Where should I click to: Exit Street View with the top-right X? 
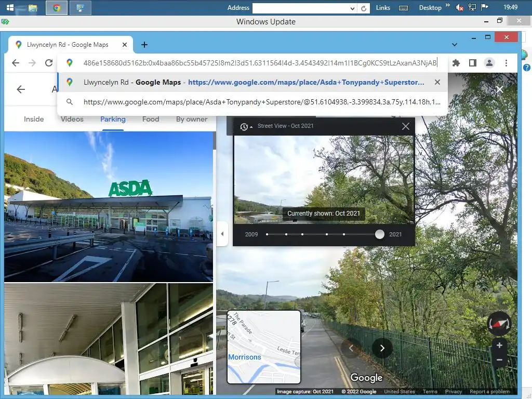pyautogui.click(x=499, y=89)
